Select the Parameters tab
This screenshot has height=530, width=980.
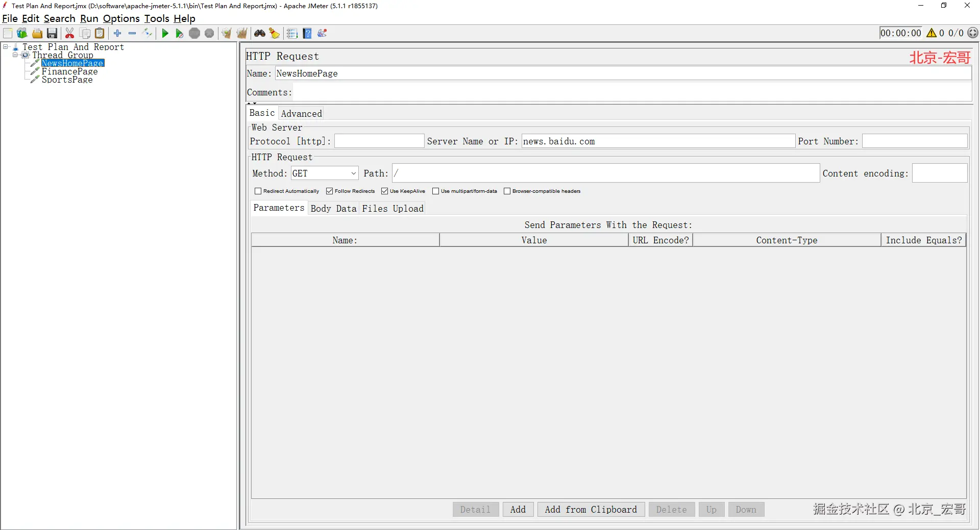coord(279,208)
